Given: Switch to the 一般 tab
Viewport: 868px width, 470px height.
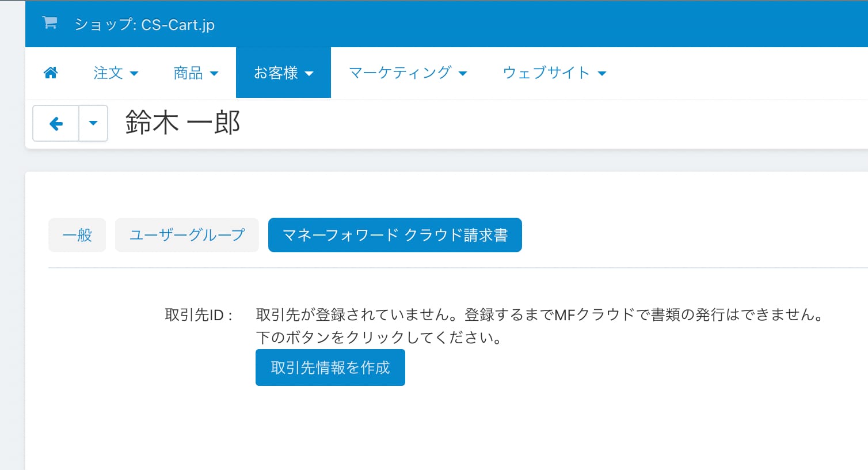Looking at the screenshot, I should click(77, 235).
